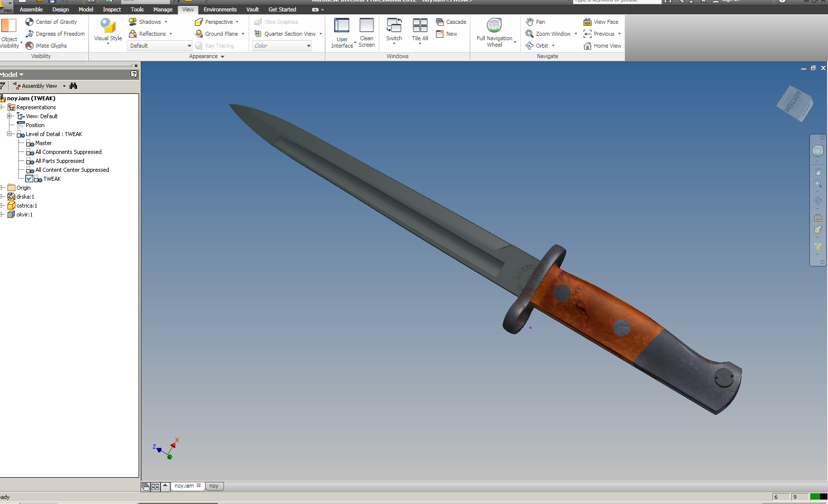The height and width of the screenshot is (504, 828).
Task: Expand the drska:1 component
Action: tap(2, 197)
